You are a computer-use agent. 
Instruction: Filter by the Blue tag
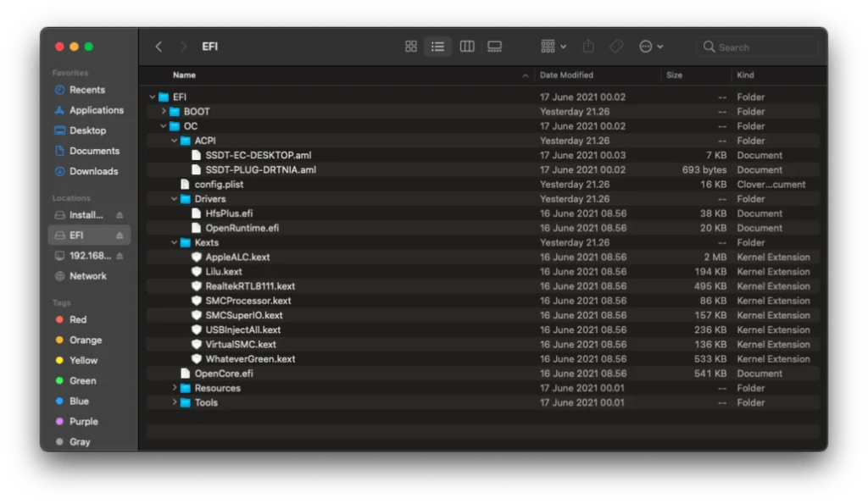tap(71, 402)
